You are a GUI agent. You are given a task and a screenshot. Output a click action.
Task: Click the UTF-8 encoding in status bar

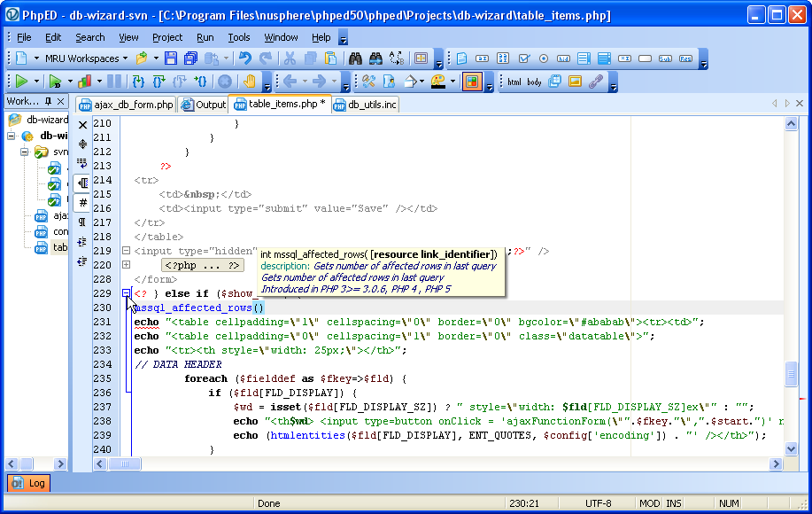(x=598, y=503)
